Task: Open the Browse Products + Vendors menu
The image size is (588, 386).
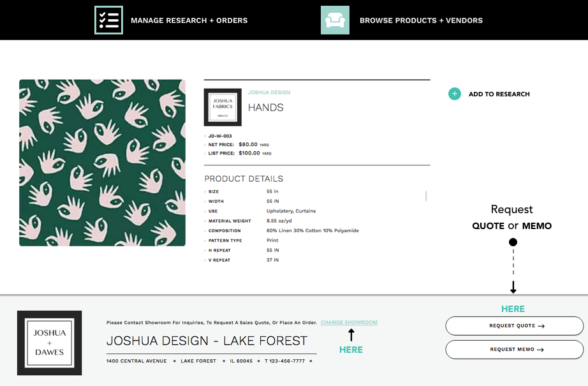Action: tap(421, 20)
